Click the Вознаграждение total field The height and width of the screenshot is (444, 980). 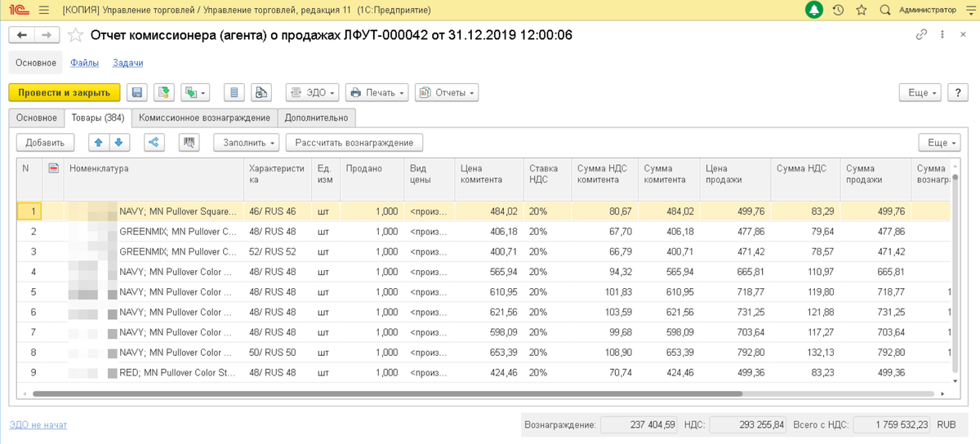639,424
